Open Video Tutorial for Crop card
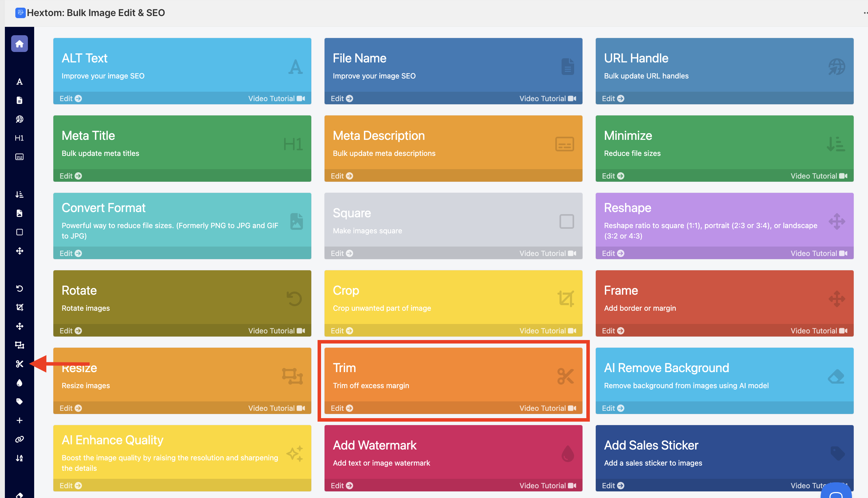The height and width of the screenshot is (498, 868). click(x=547, y=331)
